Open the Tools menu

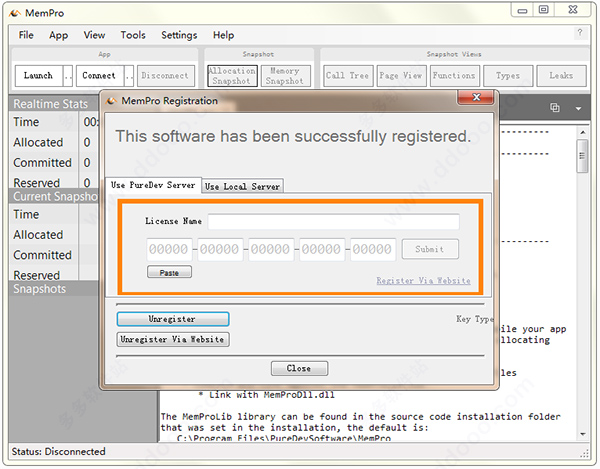click(133, 35)
